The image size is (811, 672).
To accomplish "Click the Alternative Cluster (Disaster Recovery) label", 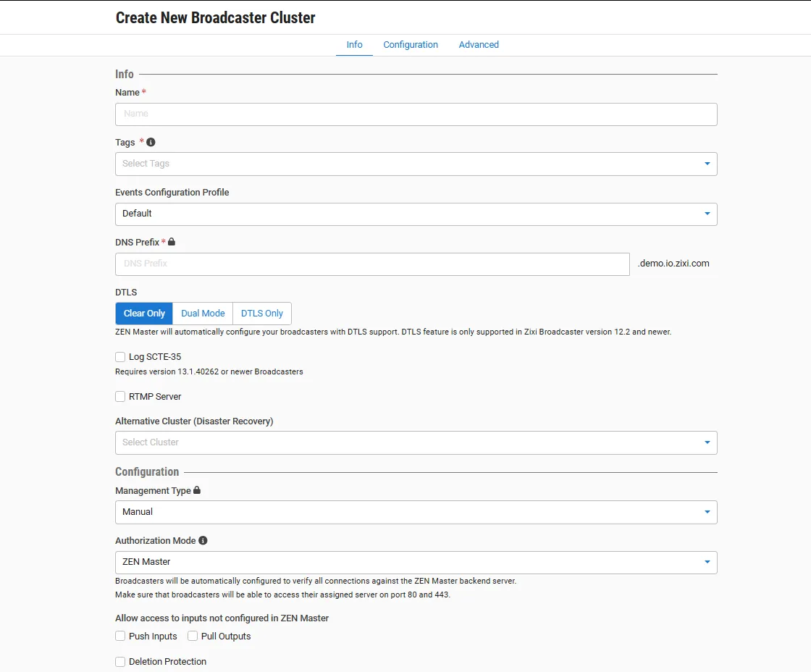I will click(x=194, y=421).
